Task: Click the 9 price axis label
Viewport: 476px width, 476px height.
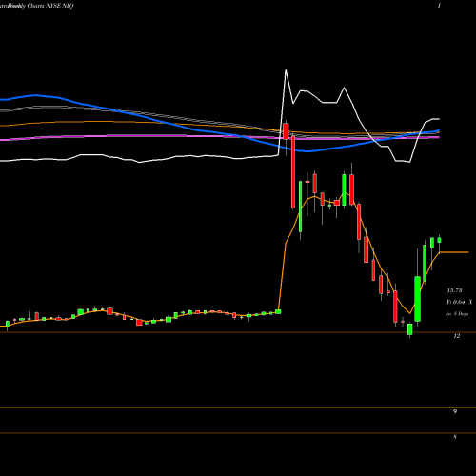Action: (455, 411)
